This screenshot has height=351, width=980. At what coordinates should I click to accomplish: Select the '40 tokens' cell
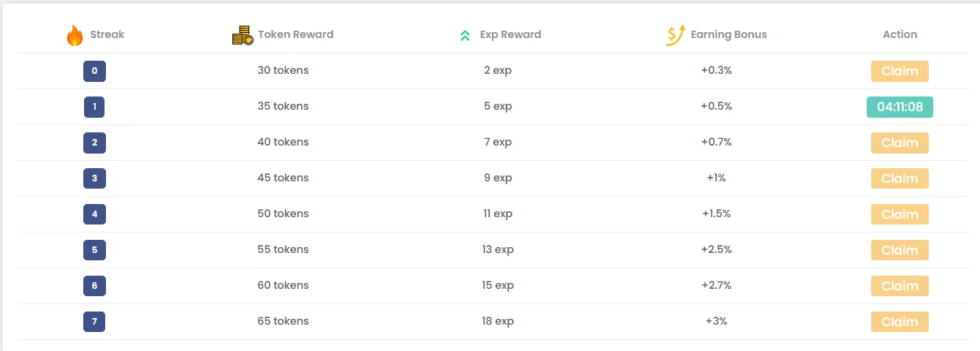[283, 143]
